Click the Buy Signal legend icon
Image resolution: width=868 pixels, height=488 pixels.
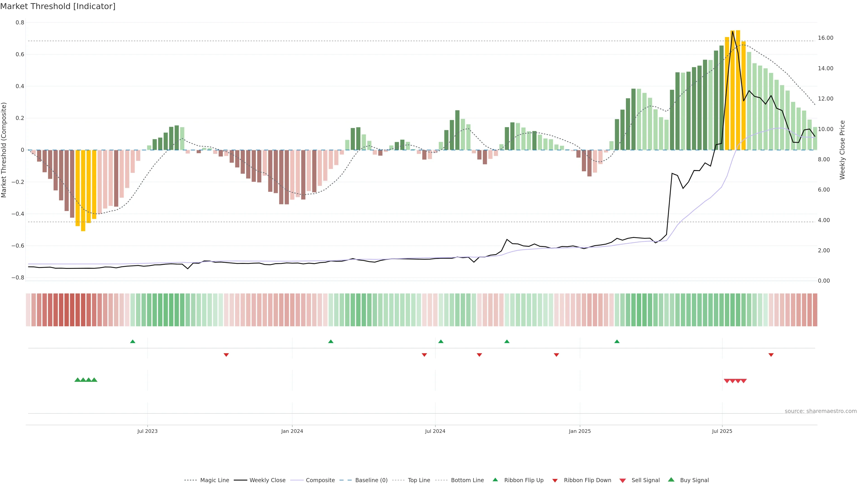click(671, 480)
